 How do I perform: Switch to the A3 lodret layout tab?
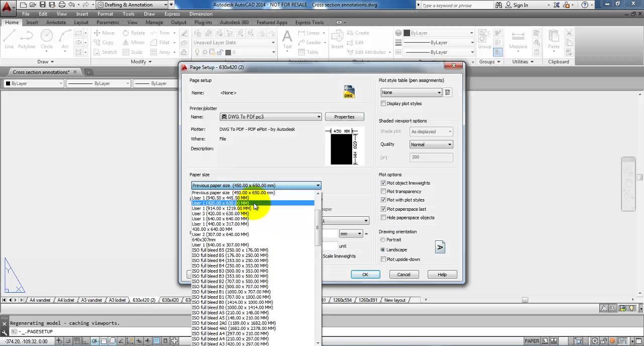117,300
